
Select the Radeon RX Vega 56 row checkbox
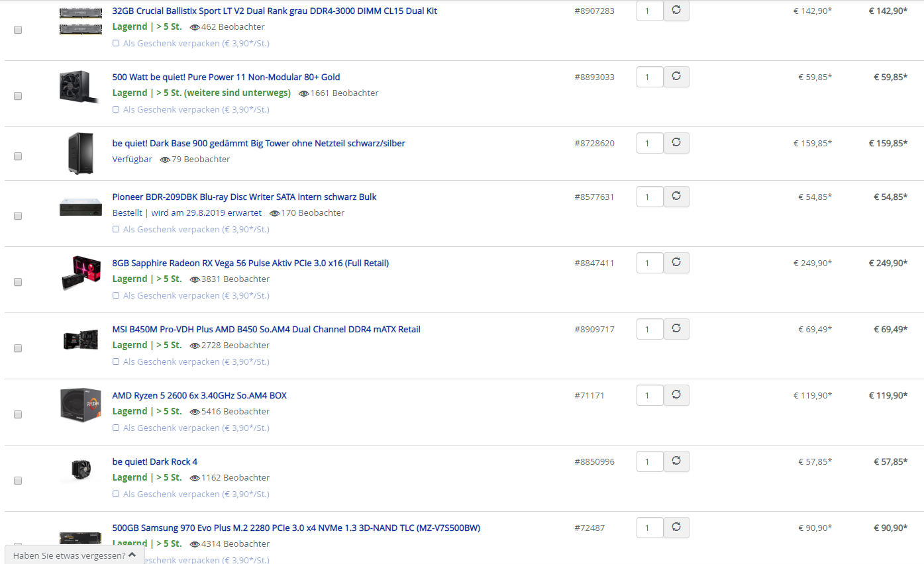point(18,282)
